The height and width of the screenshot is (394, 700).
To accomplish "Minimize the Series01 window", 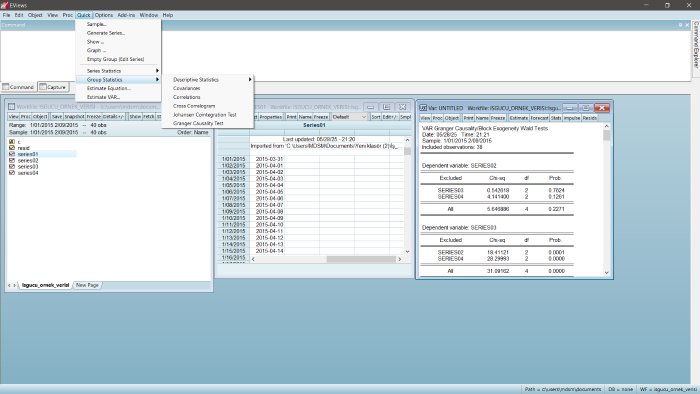I will 371,107.
